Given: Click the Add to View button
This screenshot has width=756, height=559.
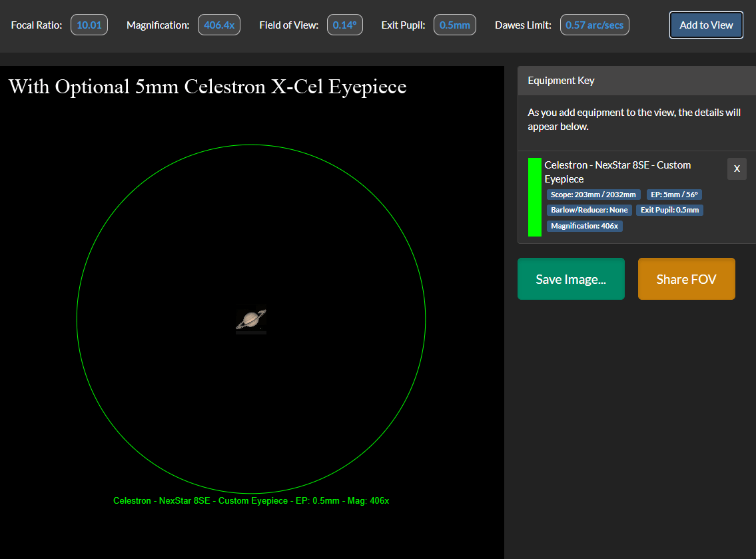Looking at the screenshot, I should pyautogui.click(x=706, y=25).
